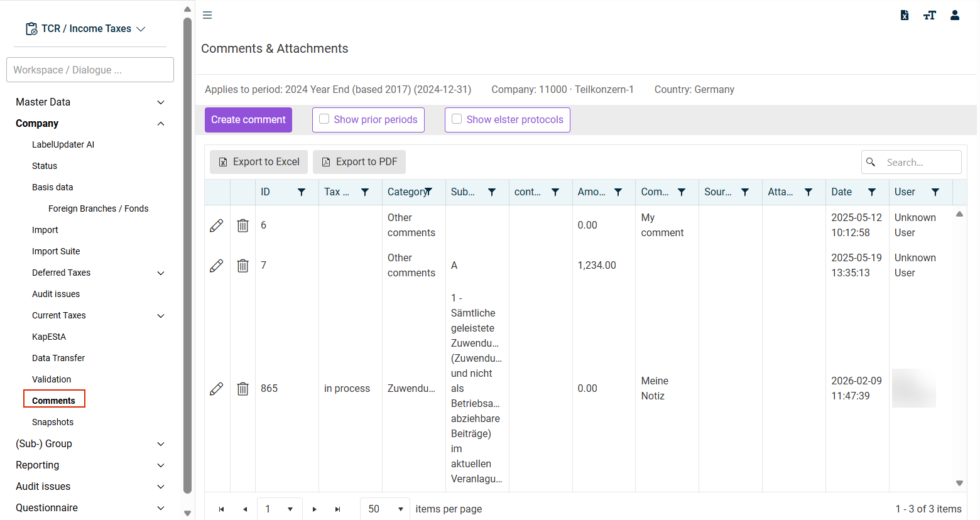Open filter for the ID column
The width and height of the screenshot is (980, 520).
[x=302, y=192]
